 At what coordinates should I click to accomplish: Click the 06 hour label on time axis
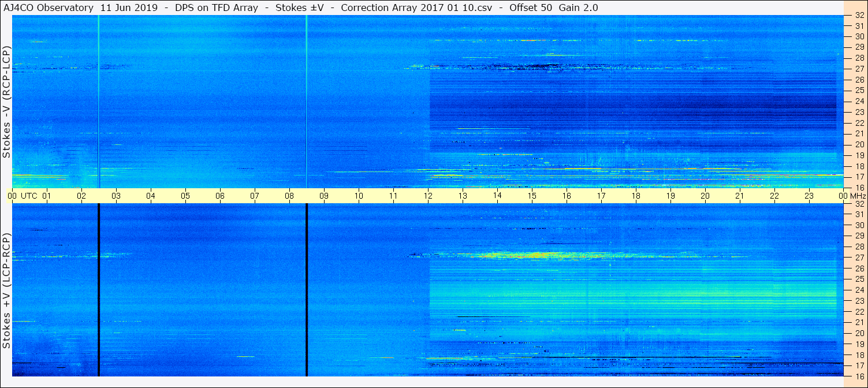pyautogui.click(x=220, y=196)
